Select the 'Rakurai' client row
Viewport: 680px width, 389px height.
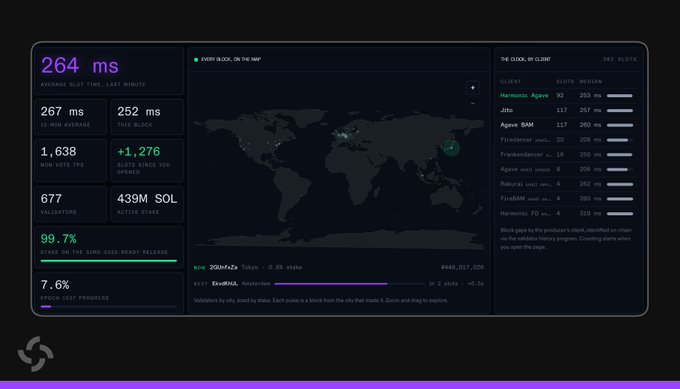(568, 184)
